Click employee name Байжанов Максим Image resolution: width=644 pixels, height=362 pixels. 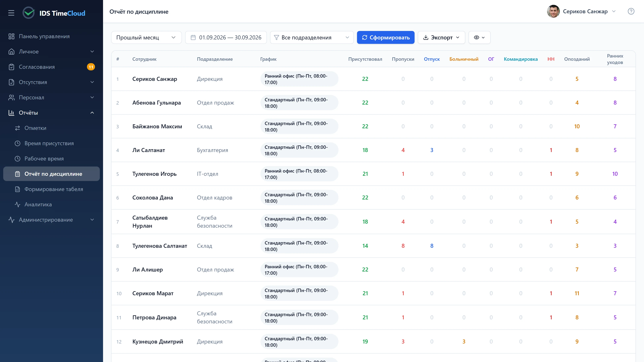click(157, 126)
